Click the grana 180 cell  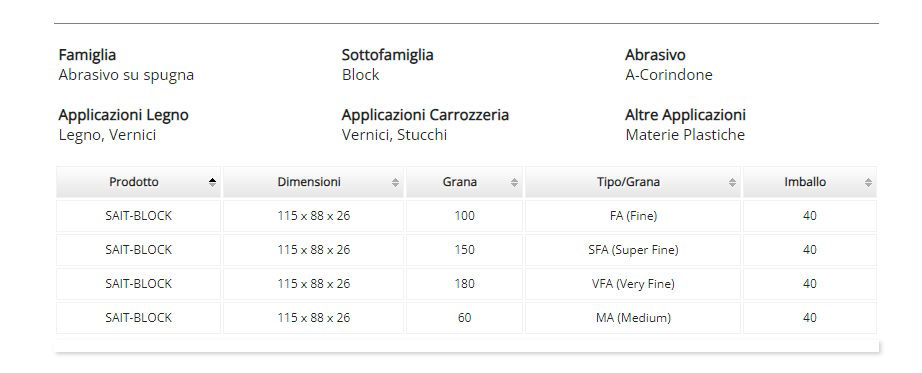click(x=464, y=284)
